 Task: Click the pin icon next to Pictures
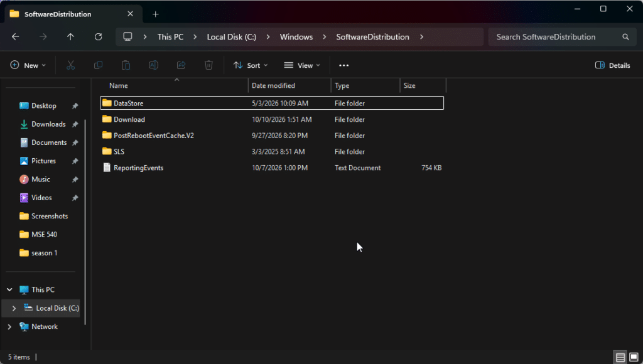[75, 161]
